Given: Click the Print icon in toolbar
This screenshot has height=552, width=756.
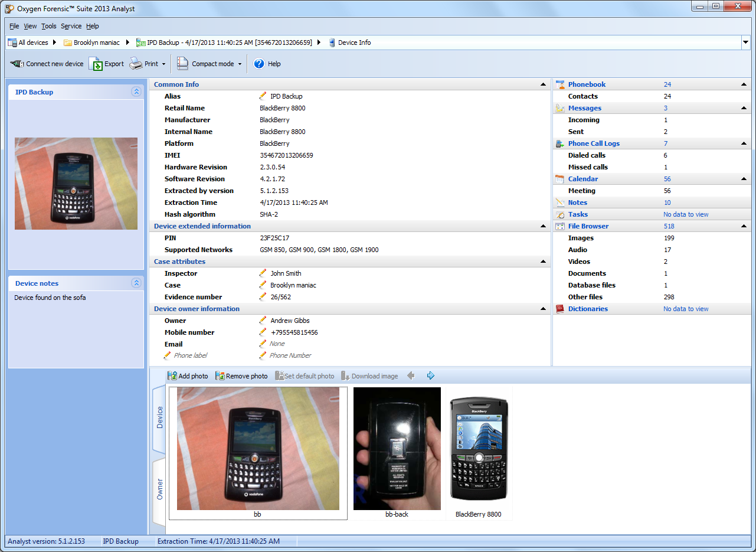Looking at the screenshot, I should coord(136,64).
